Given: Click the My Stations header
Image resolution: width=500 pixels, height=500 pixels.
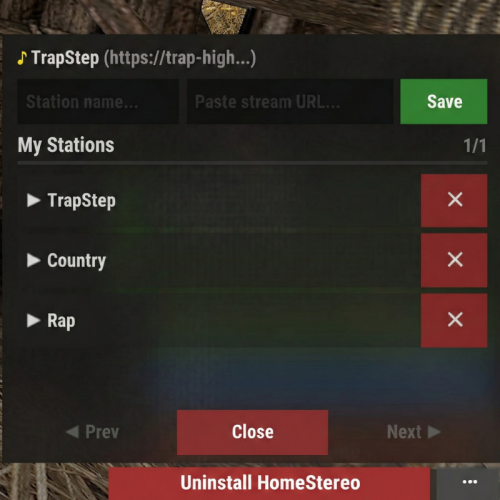Looking at the screenshot, I should (x=66, y=145).
